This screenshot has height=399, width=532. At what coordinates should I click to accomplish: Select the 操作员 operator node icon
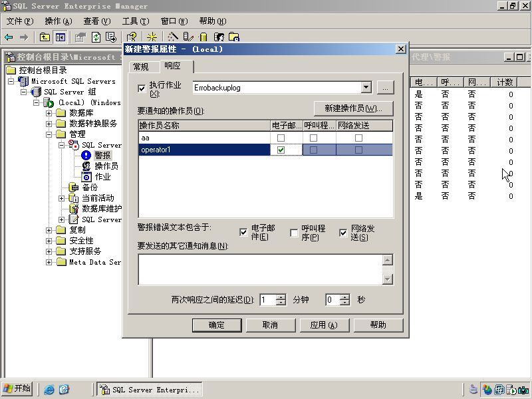86,166
